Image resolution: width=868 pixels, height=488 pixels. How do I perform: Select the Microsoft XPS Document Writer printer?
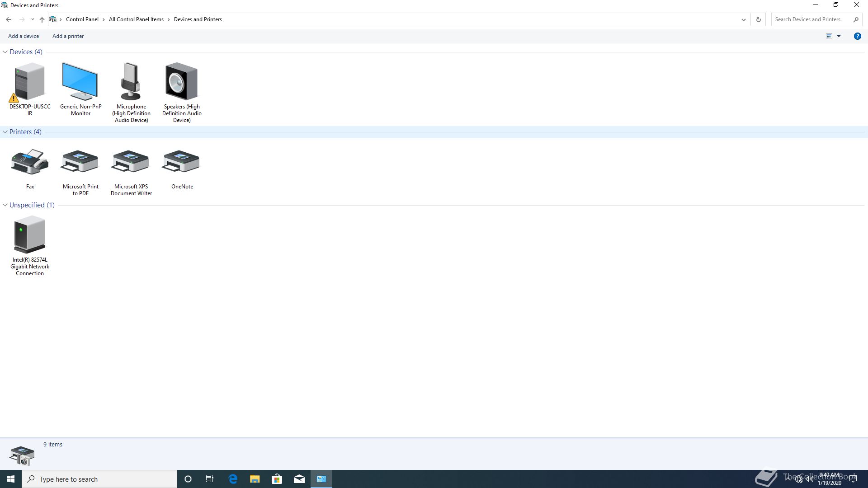tap(131, 162)
